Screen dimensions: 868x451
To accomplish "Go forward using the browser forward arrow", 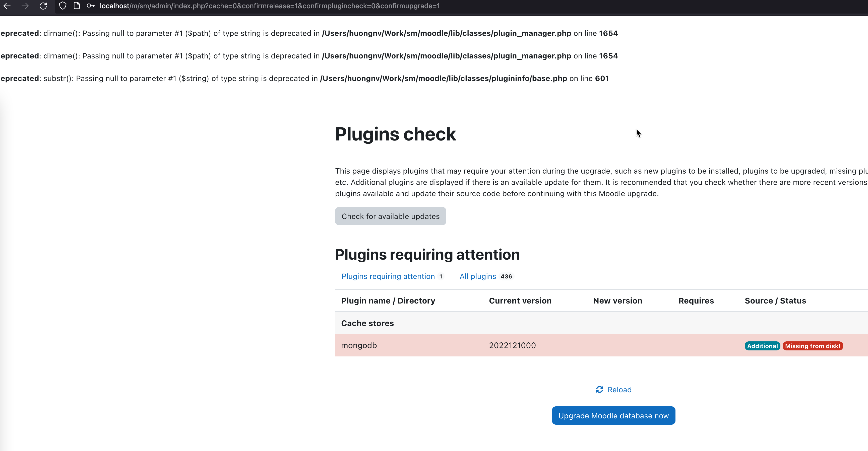I will 25,6.
